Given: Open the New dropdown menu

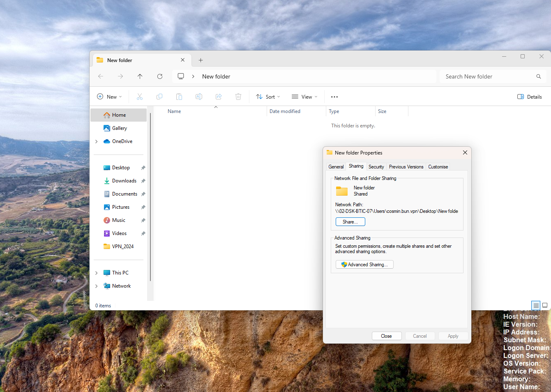Looking at the screenshot, I should [x=109, y=97].
